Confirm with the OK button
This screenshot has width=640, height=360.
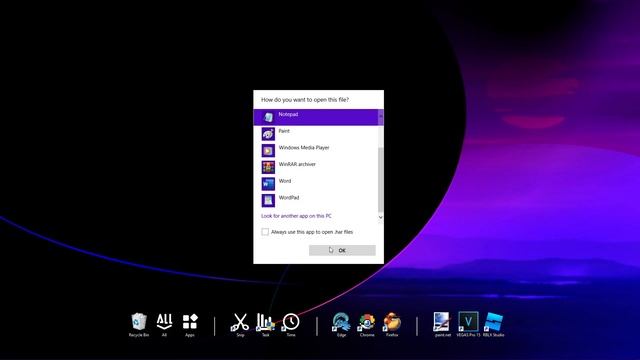342,250
